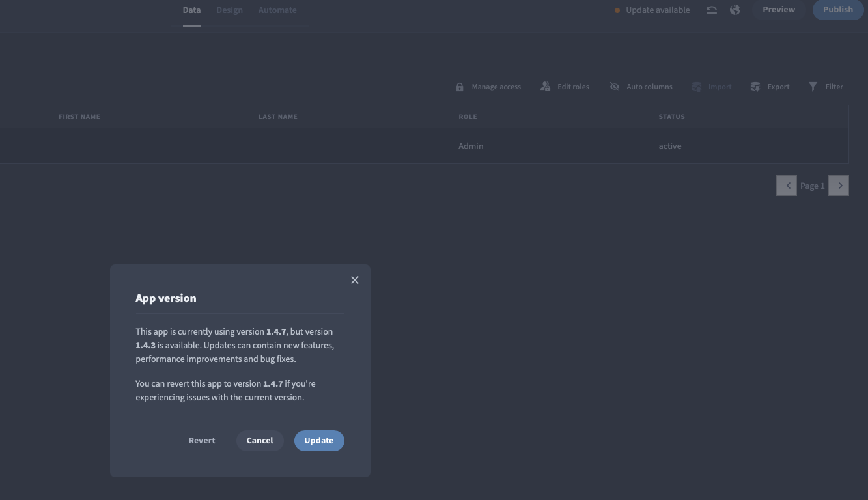Open the Filter funnel icon
The width and height of the screenshot is (868, 500).
[813, 86]
